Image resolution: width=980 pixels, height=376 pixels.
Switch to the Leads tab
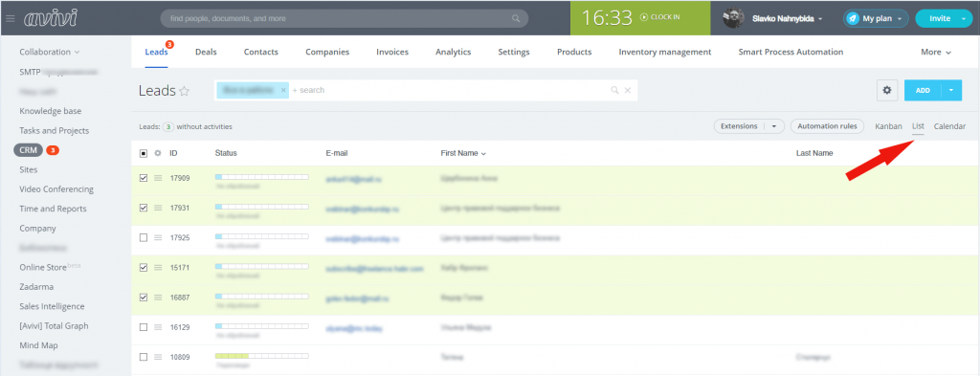point(156,53)
